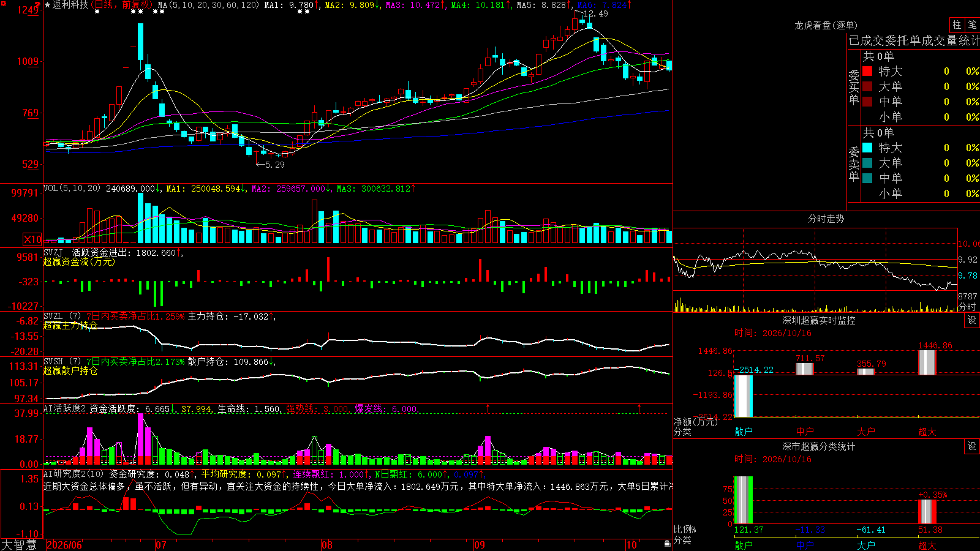Select the 09 month marker on the timeline
980x551 pixels.
[480, 545]
